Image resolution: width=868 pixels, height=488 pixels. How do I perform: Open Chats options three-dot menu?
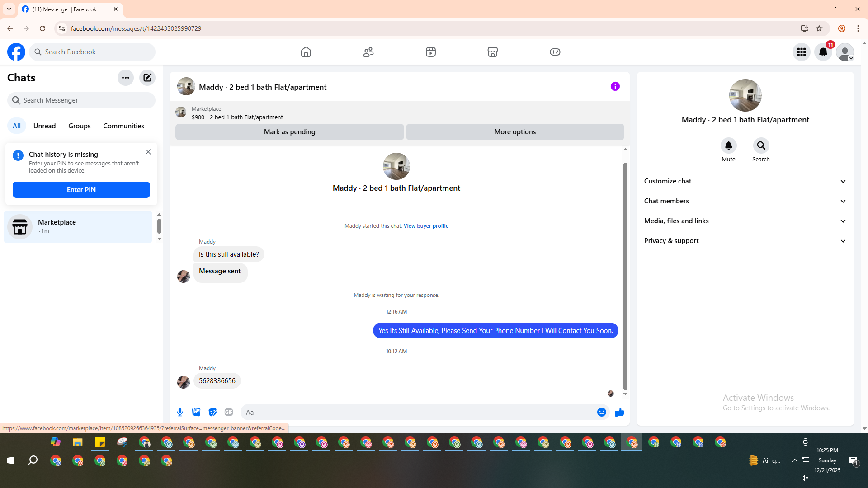click(x=126, y=78)
